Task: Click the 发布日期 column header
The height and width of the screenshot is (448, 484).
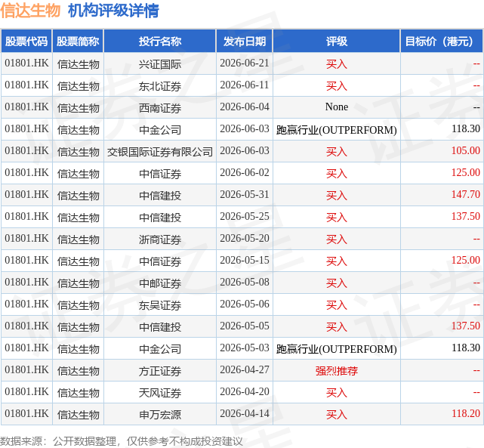Action: [245, 41]
